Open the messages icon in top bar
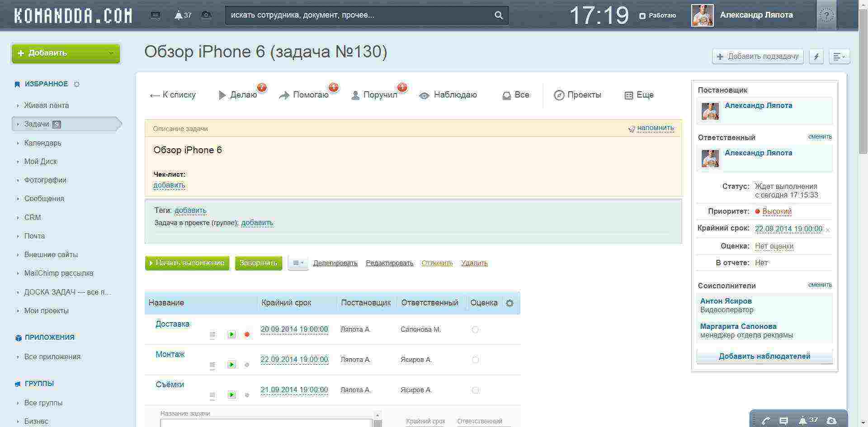The width and height of the screenshot is (868, 427). [155, 15]
